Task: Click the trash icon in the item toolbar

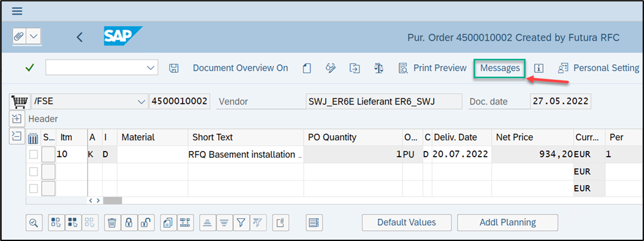Action: [112, 223]
